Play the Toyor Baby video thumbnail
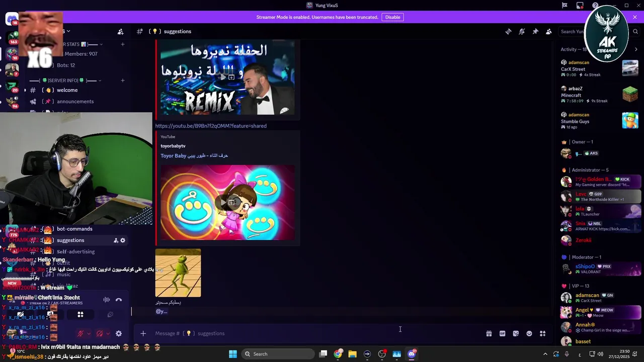This screenshot has width=644, height=362. 227,202
